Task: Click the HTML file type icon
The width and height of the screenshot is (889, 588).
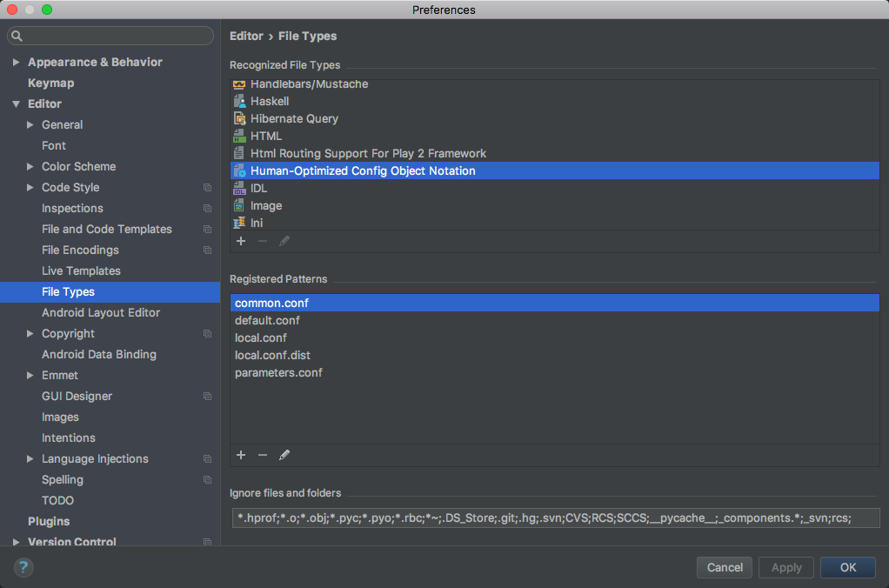Action: pos(240,136)
